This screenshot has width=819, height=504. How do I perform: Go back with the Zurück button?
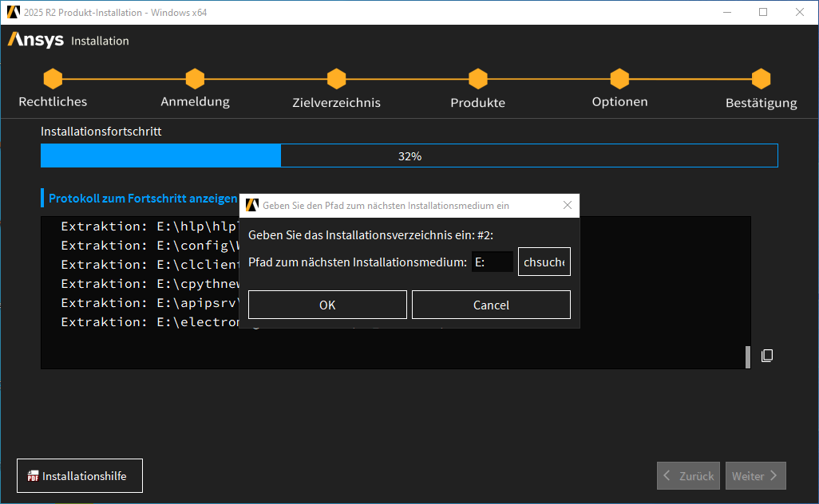[688, 475]
